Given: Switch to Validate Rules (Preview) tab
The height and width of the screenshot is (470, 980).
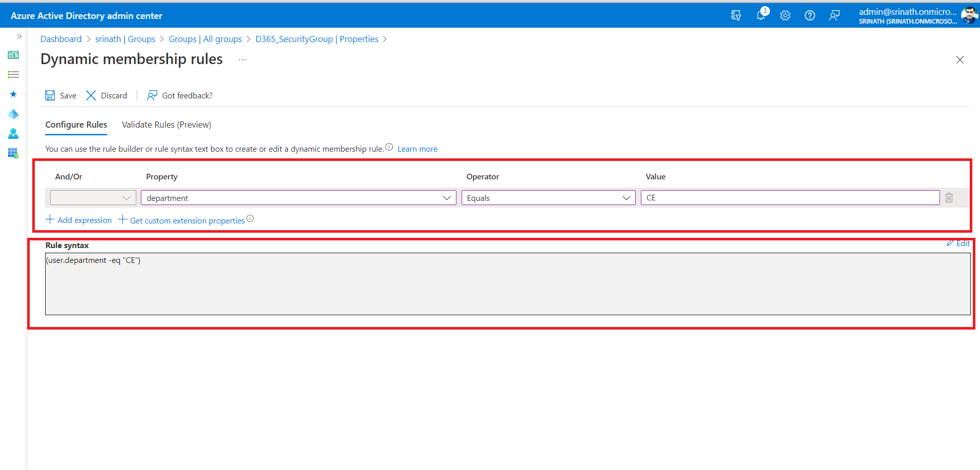Looking at the screenshot, I should click(x=166, y=125).
